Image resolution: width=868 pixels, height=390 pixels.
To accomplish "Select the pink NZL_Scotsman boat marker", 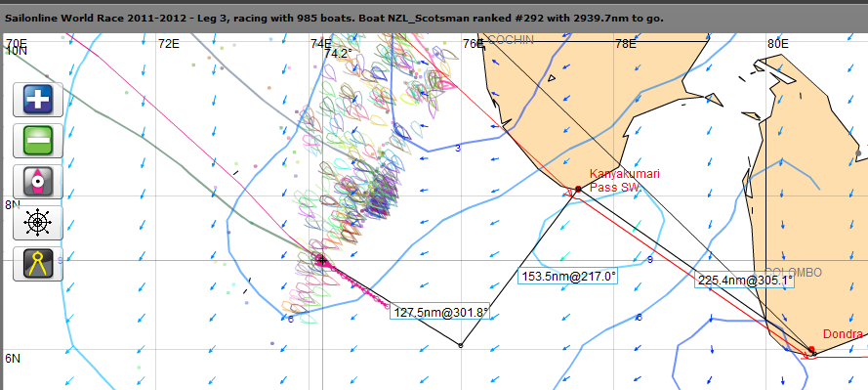I will (x=320, y=259).
